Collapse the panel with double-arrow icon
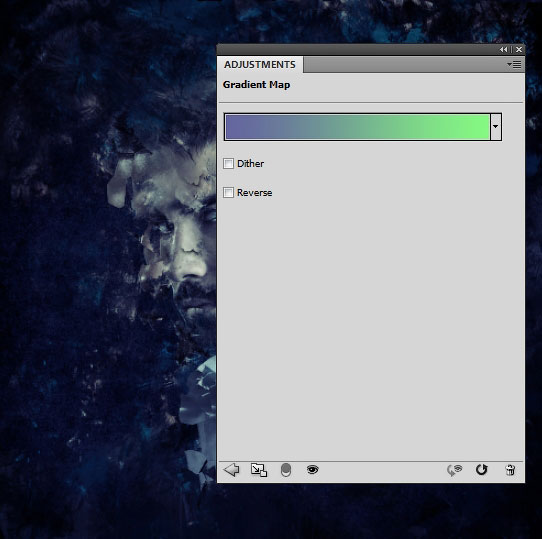Screen dimensions: 542x539 click(503, 50)
